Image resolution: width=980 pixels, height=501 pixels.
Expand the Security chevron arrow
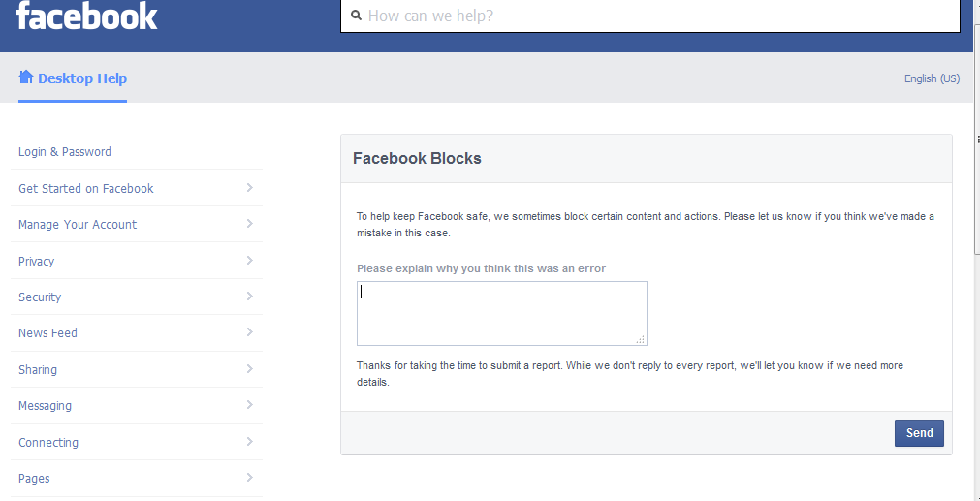[249, 297]
